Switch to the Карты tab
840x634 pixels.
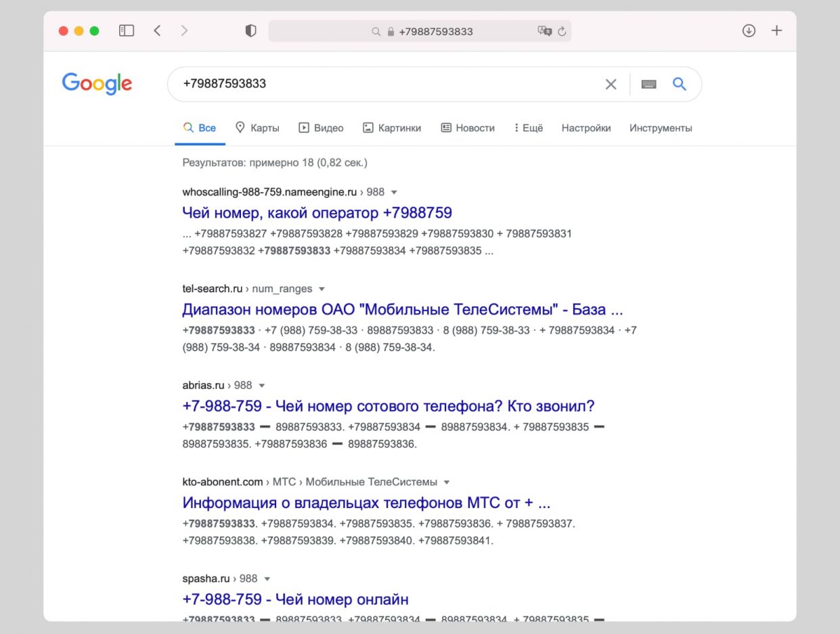coord(257,128)
